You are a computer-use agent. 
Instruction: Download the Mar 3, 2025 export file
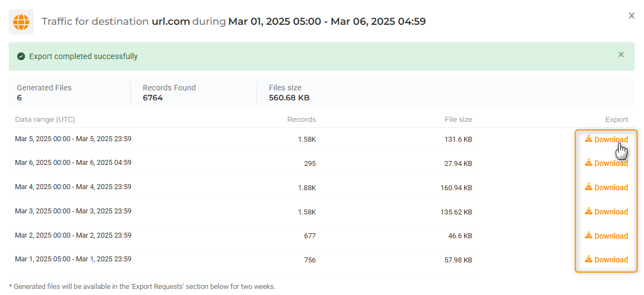click(606, 212)
